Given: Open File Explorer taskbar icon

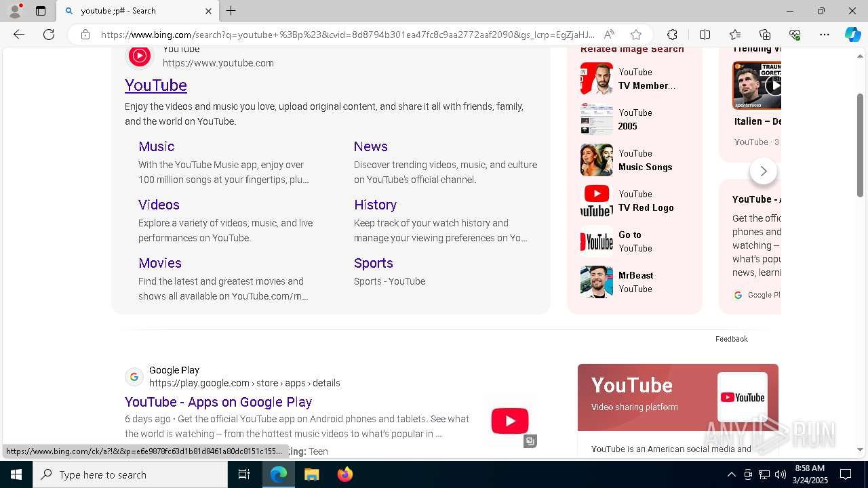Looking at the screenshot, I should point(312,474).
